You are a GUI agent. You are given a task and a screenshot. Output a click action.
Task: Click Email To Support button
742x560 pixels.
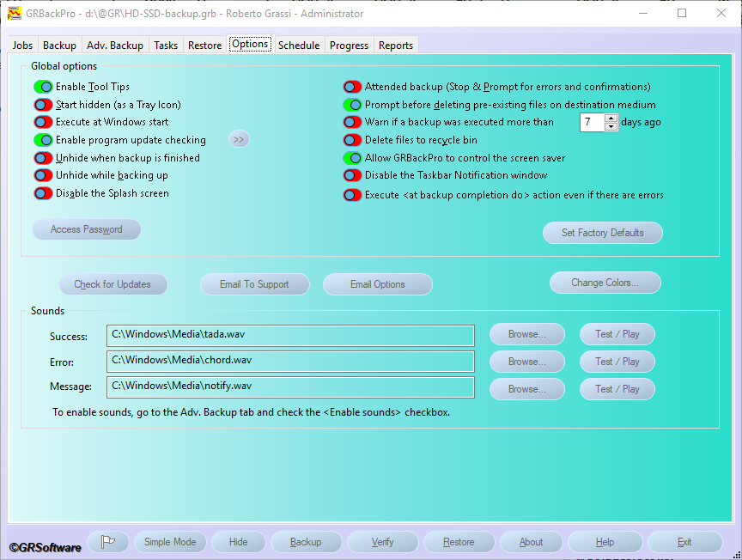254,284
